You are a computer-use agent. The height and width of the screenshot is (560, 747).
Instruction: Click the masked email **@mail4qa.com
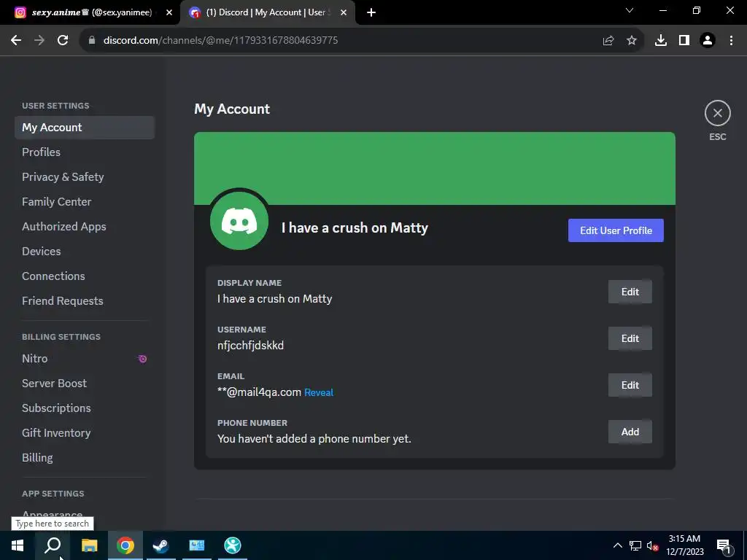point(259,392)
